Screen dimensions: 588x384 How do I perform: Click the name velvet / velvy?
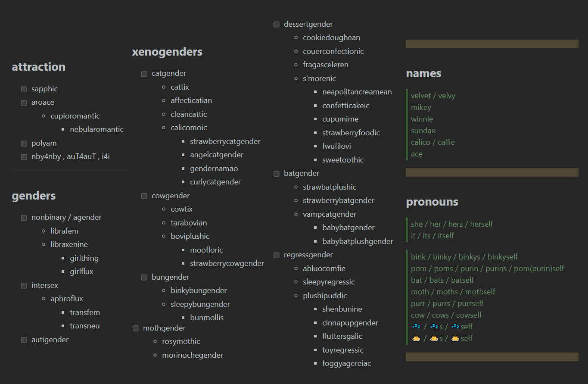[x=433, y=96]
